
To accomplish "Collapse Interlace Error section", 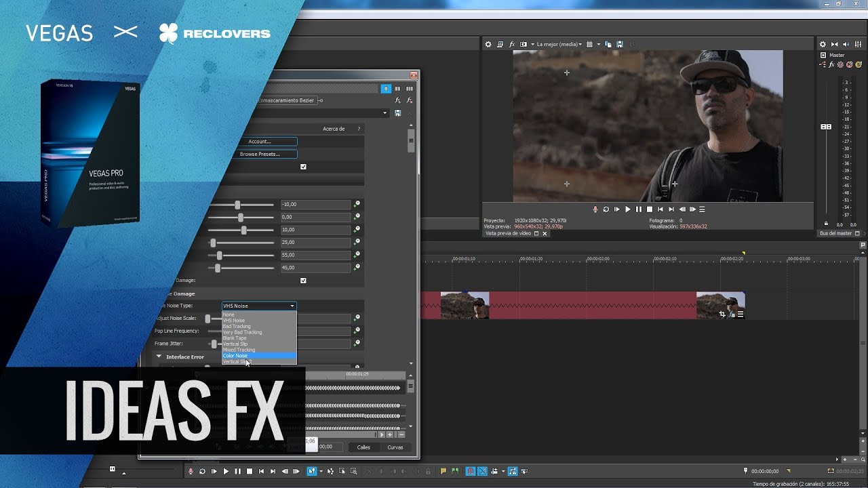I will pyautogui.click(x=159, y=357).
